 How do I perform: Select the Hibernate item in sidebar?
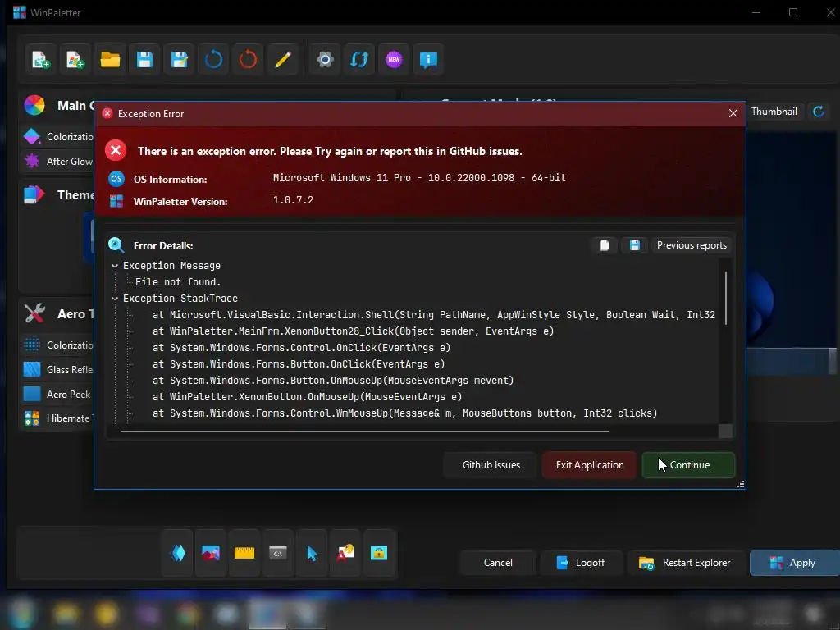click(58, 418)
